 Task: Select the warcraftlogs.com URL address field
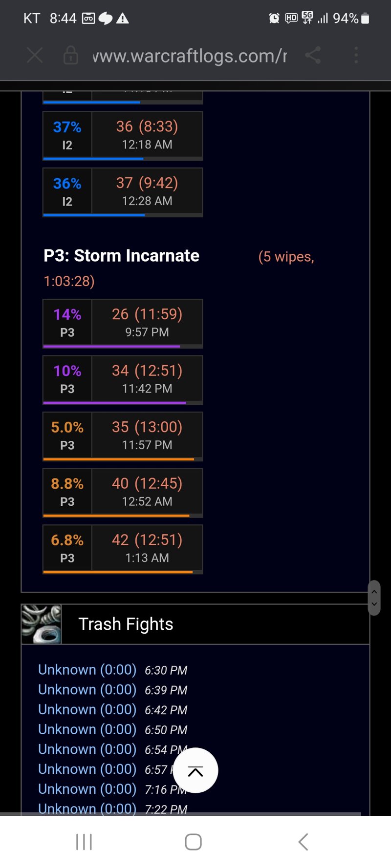pyautogui.click(x=190, y=56)
